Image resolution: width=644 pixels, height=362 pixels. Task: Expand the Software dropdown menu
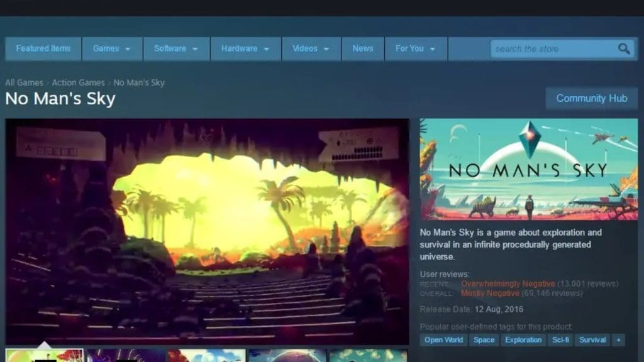[176, 49]
